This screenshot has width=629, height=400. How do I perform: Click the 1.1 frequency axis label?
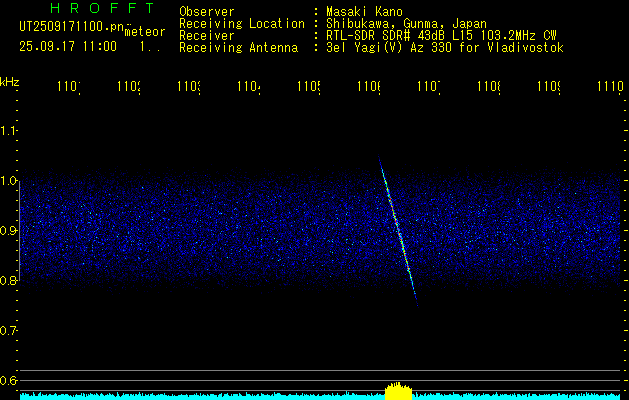coord(9,131)
